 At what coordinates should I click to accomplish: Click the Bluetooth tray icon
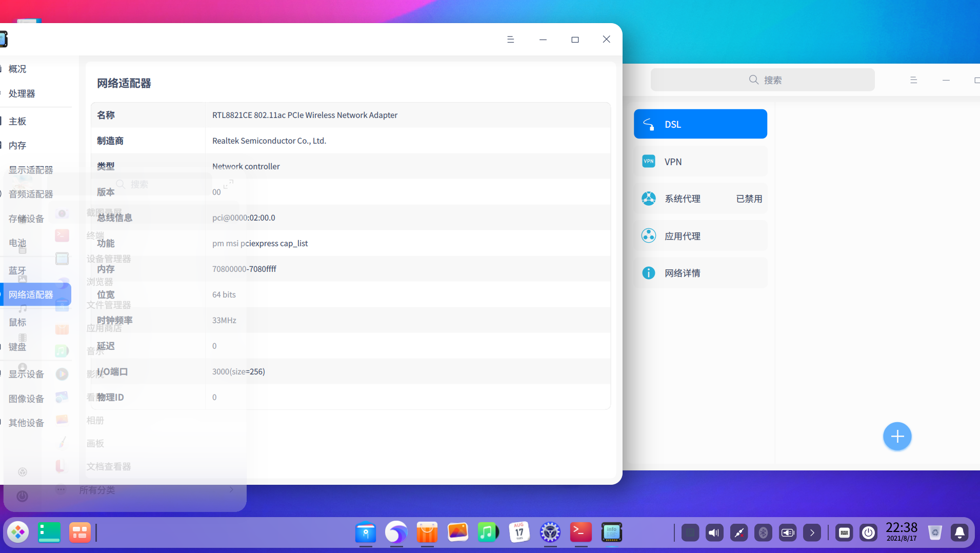[x=763, y=533]
